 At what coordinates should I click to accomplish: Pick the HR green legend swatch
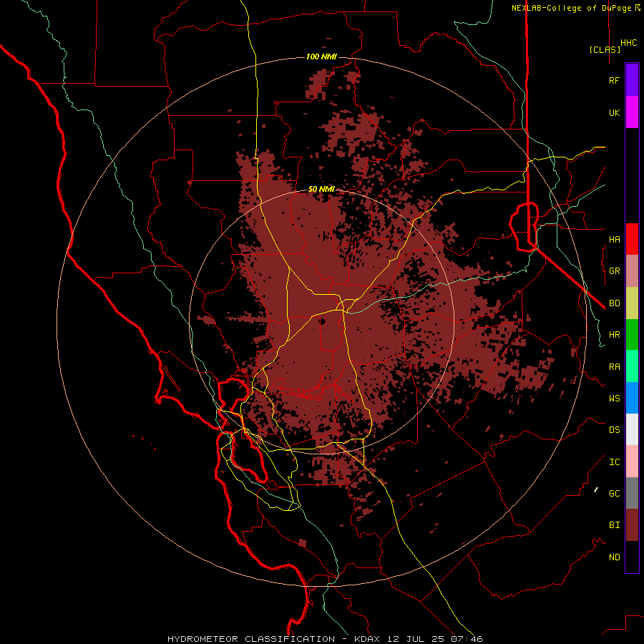[632, 335]
